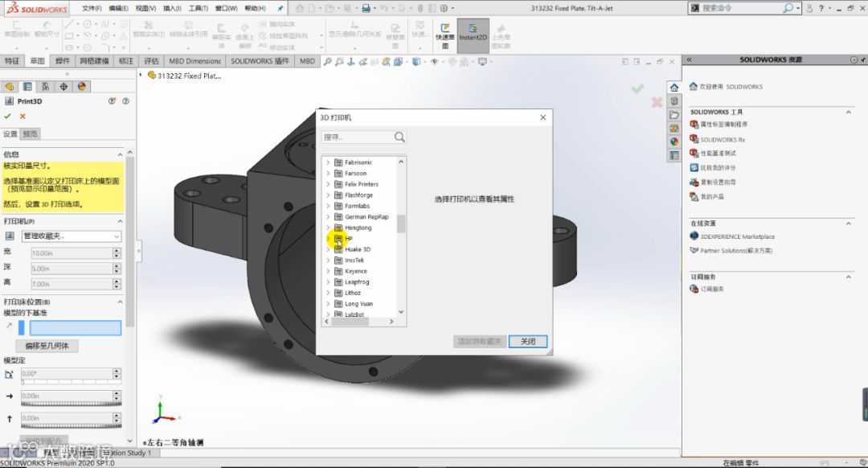Collapse the 信息 section
The width and height of the screenshot is (868, 468).
coord(120,154)
